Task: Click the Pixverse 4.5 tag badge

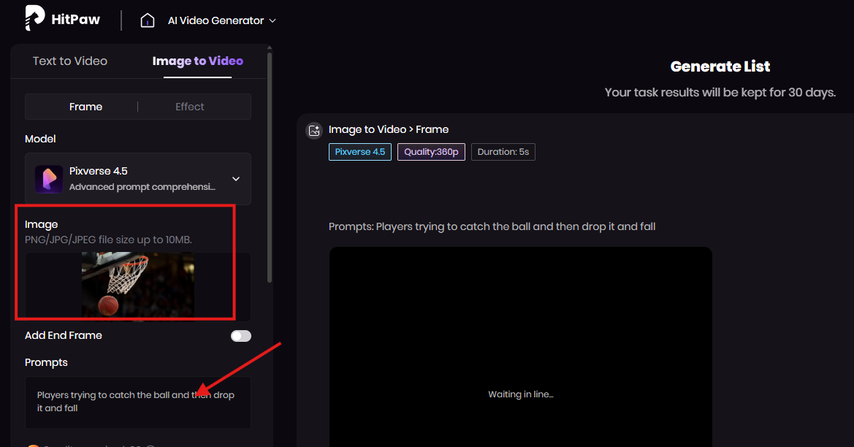Action: 359,152
